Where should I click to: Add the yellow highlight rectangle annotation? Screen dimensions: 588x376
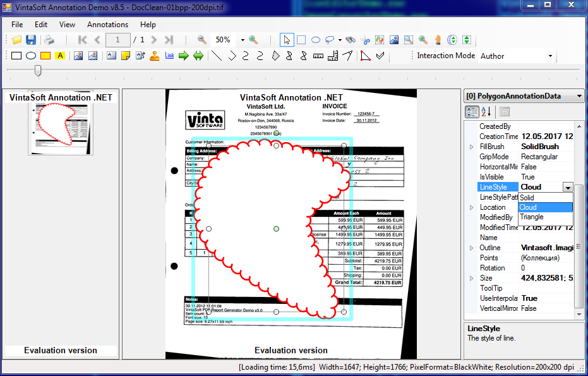click(x=45, y=56)
